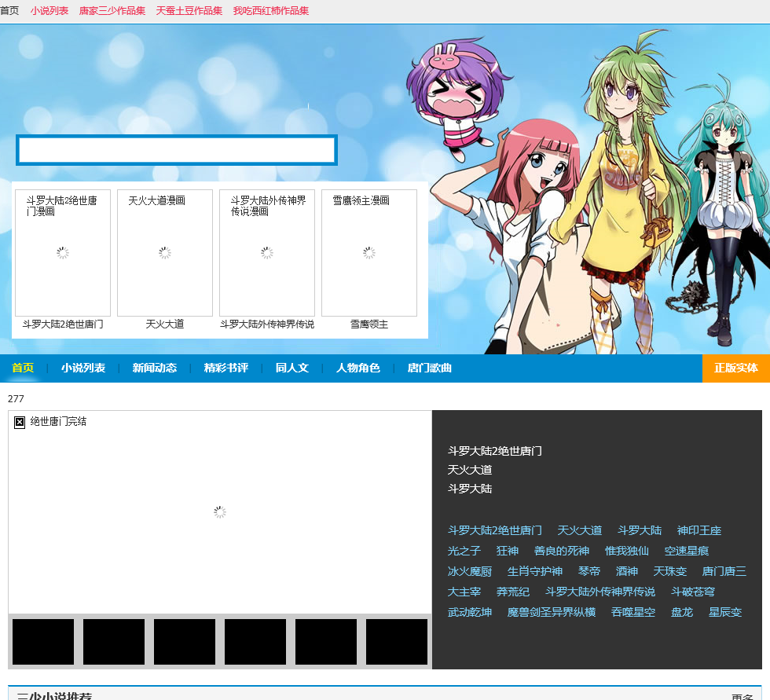Select 人物角色 in navigation bar
Screen dimensions: 770x700
358,368
